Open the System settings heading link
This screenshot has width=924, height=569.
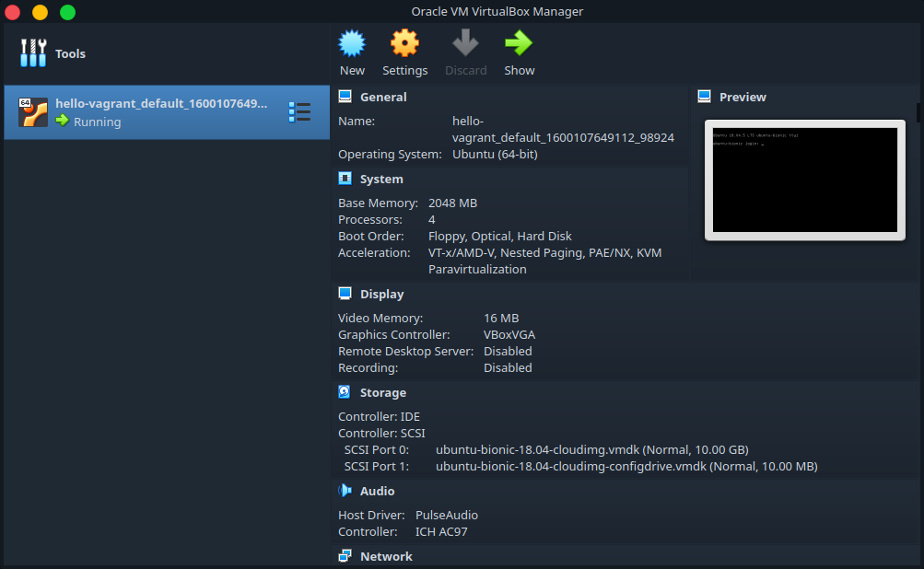(381, 179)
